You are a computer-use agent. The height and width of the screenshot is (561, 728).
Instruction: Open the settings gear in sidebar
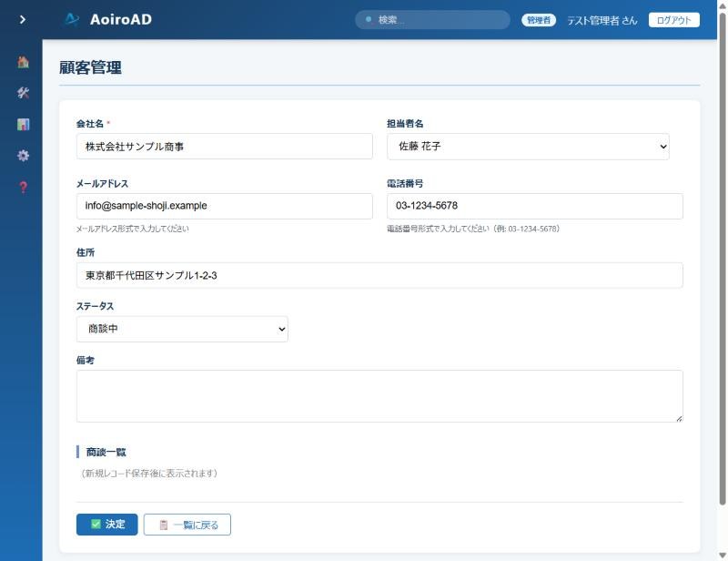(23, 155)
